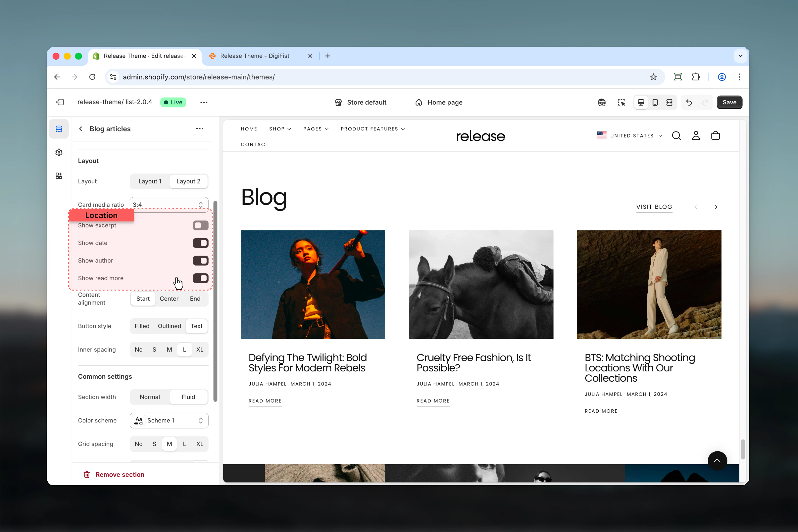
Task: Choose Normal section width
Action: pyautogui.click(x=150, y=397)
